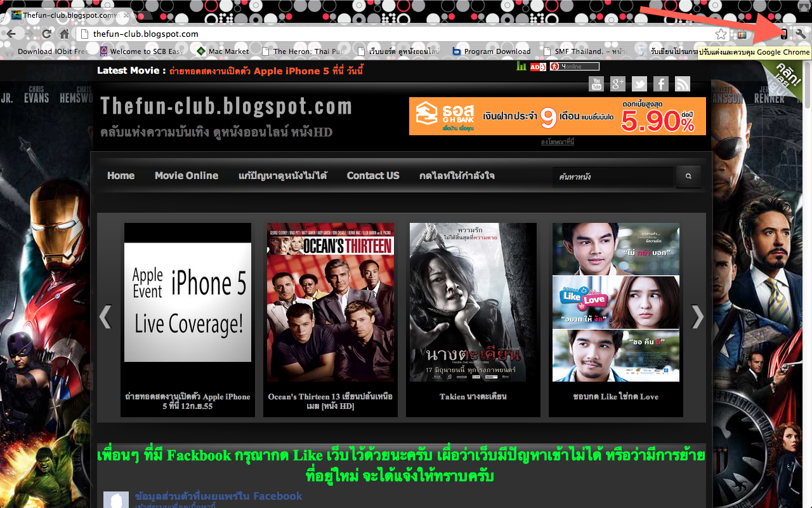Screen dimensions: 812x508
Task: Click the 'Takien นางตะเคียน' caption
Action: click(x=473, y=397)
